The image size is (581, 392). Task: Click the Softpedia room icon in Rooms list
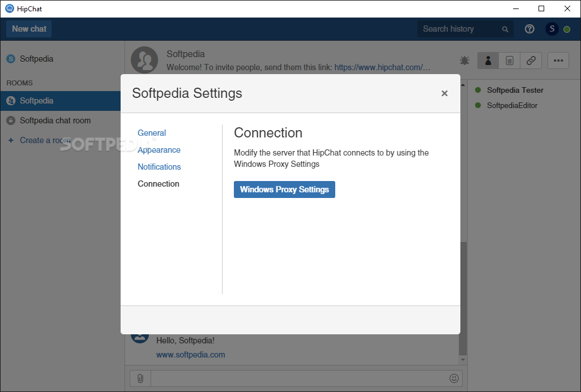[11, 101]
